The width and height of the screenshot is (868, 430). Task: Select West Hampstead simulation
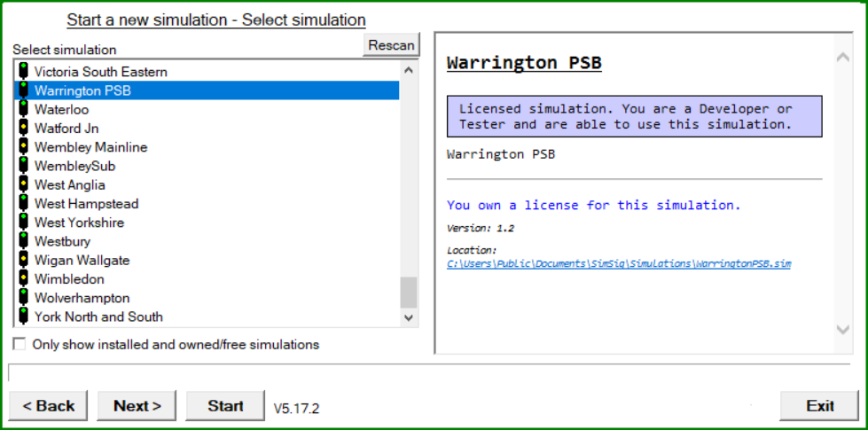(x=207, y=203)
